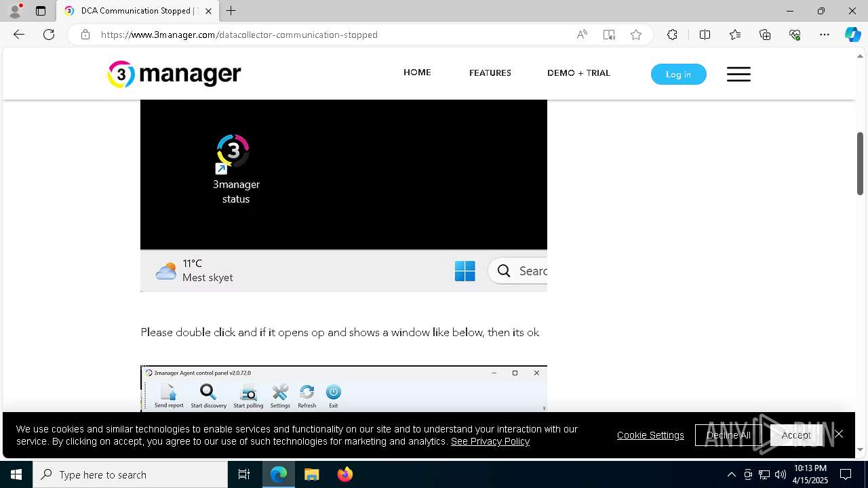
Task: Open the hamburger menu on 3manager site
Action: [738, 74]
